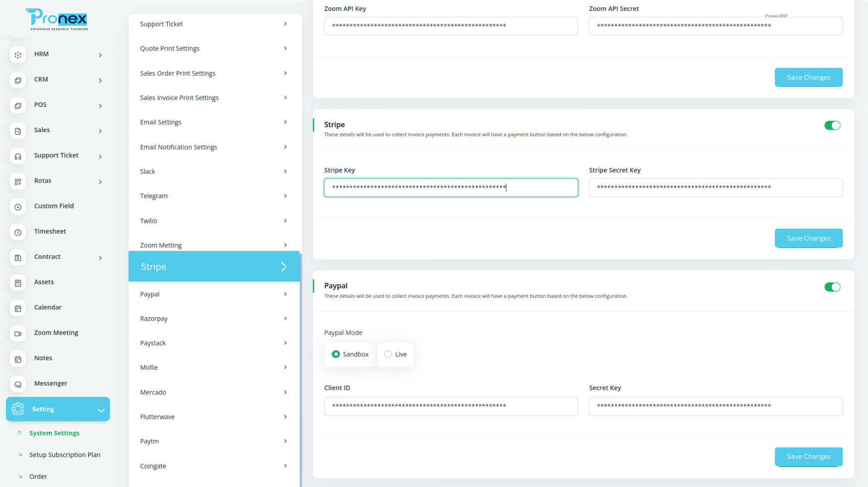
Task: Open Support Ticket settings list item
Action: 214,24
